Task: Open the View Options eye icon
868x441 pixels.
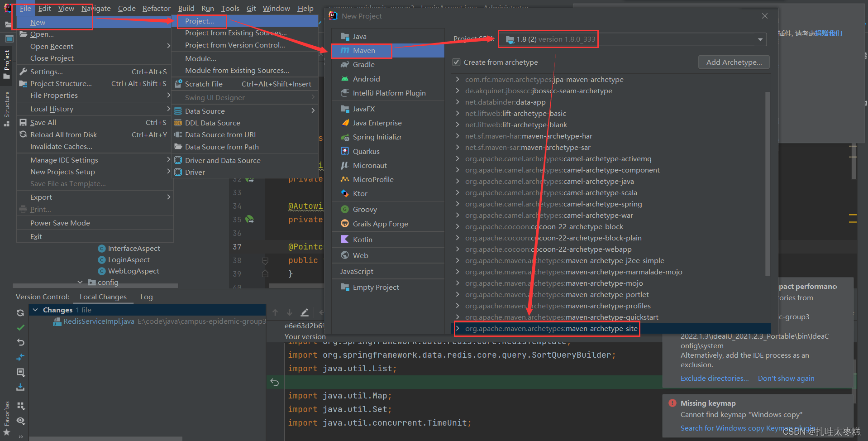Action: click(20, 421)
